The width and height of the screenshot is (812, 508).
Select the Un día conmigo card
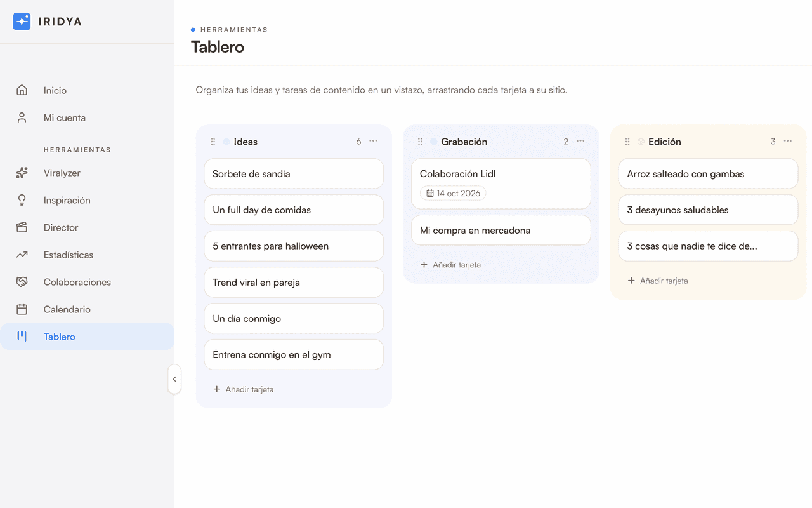click(294, 319)
